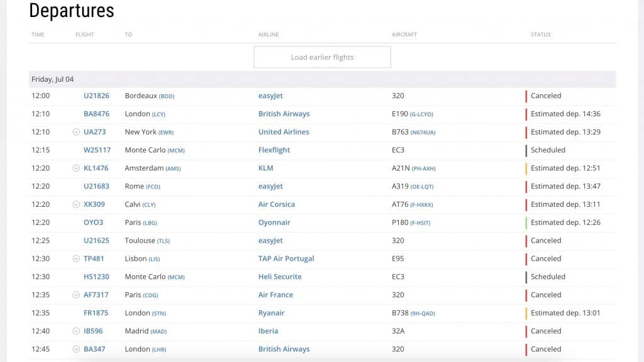This screenshot has height=362, width=644.
Task: Expand the UA273 flight row chevron
Action: [76, 132]
